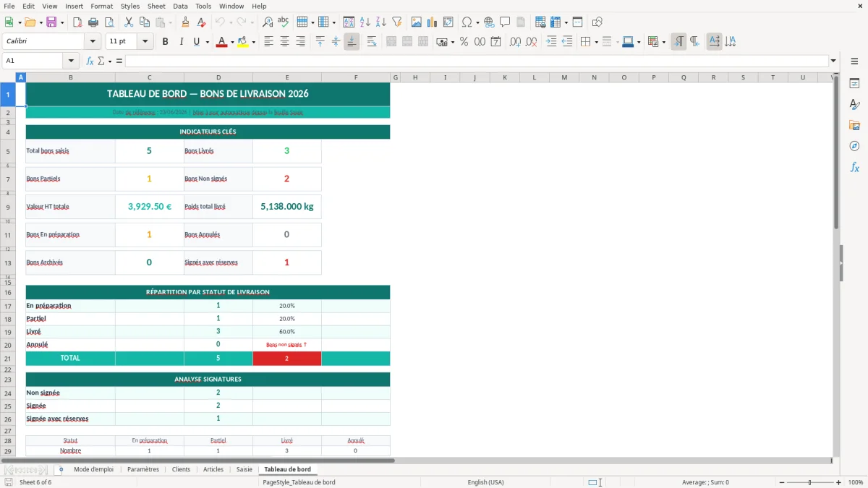
Task: Toggle Center Horizontally alignment
Action: (x=284, y=42)
